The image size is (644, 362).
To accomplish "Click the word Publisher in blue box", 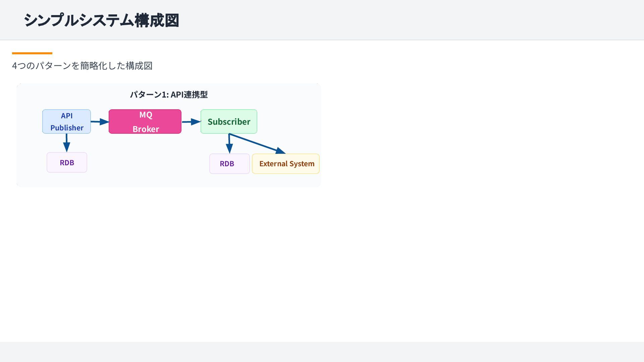I will [x=67, y=128].
